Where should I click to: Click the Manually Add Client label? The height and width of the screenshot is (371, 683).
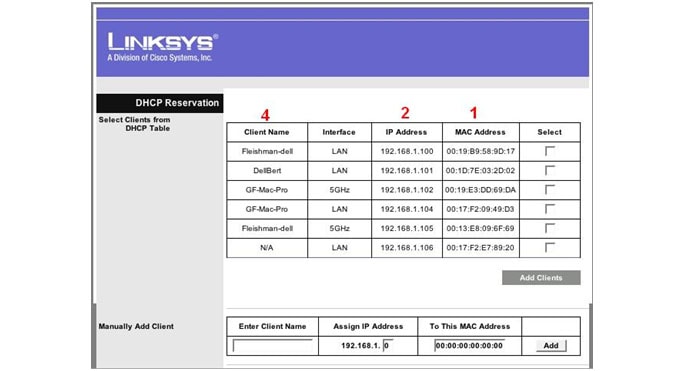point(136,327)
